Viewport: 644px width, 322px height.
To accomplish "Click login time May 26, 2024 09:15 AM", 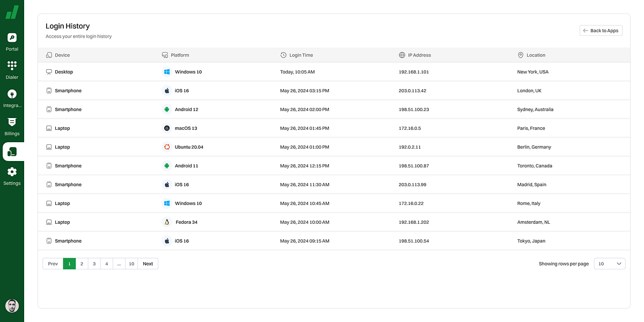I will pos(305,241).
